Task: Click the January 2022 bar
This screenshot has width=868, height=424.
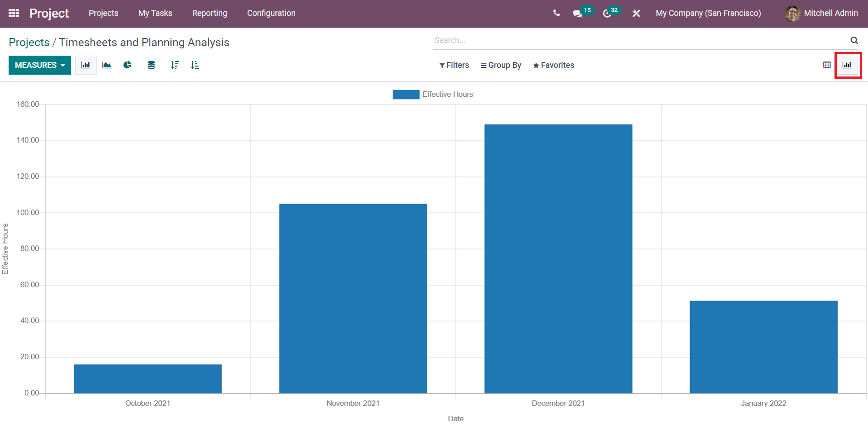Action: (764, 347)
